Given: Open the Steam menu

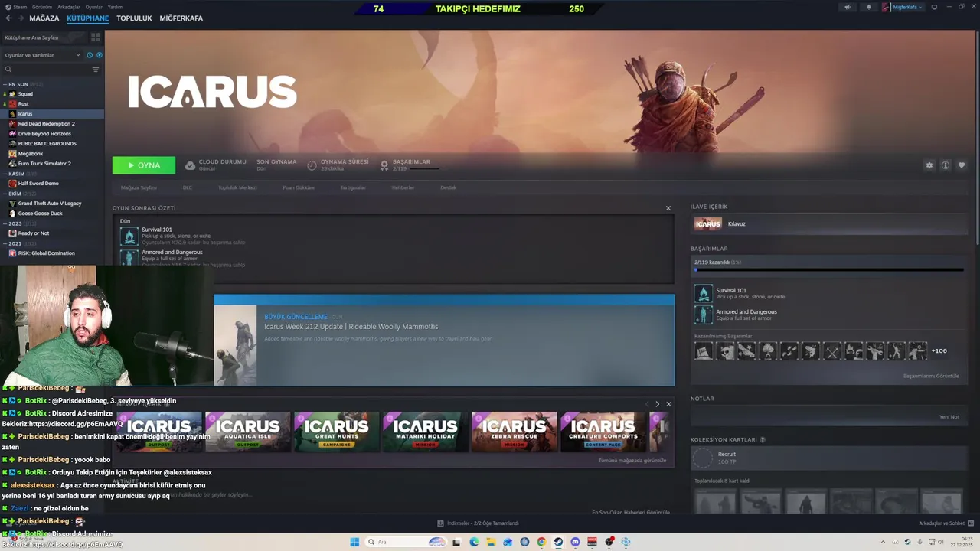Looking at the screenshot, I should (17, 7).
